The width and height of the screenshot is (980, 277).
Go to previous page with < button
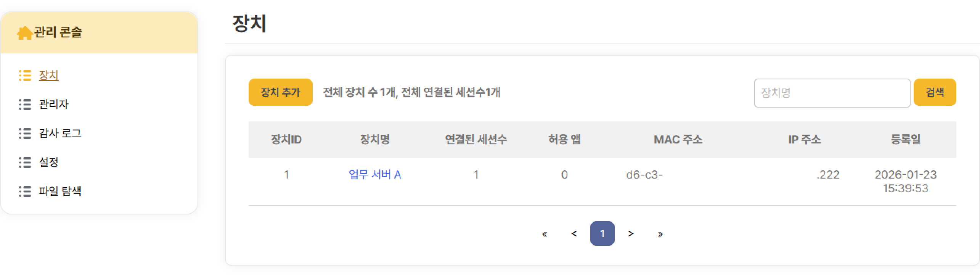(x=574, y=234)
